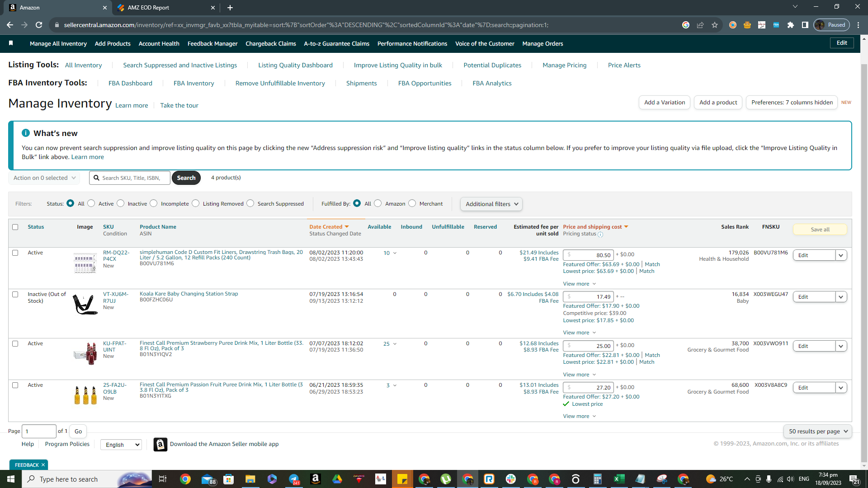Open the Calculator from the taskbar
This screenshot has width=868, height=488.
click(597, 479)
